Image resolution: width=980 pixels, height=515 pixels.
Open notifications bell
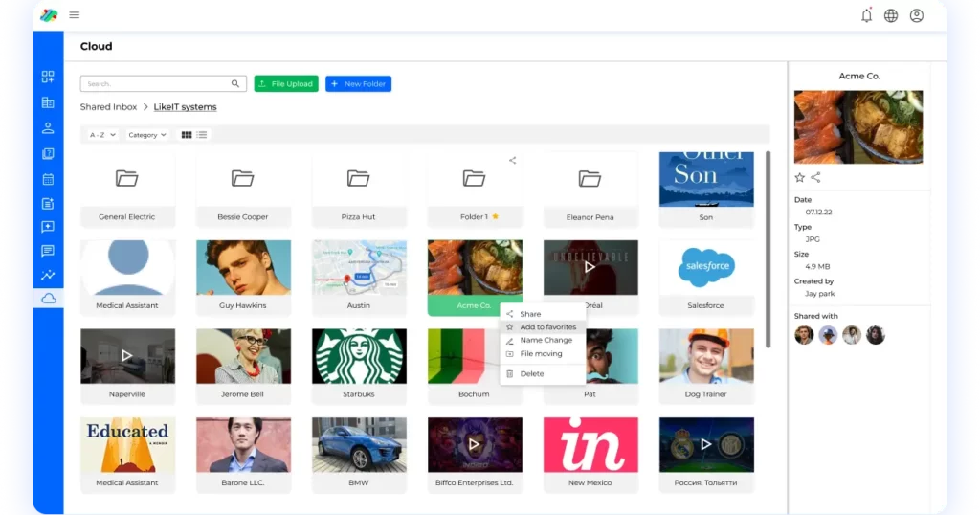[866, 15]
